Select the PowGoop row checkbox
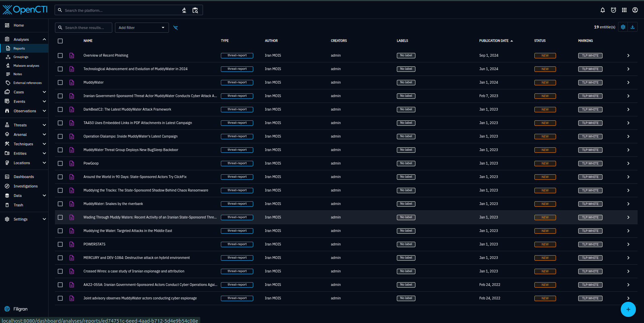This screenshot has height=323, width=644. (60, 163)
